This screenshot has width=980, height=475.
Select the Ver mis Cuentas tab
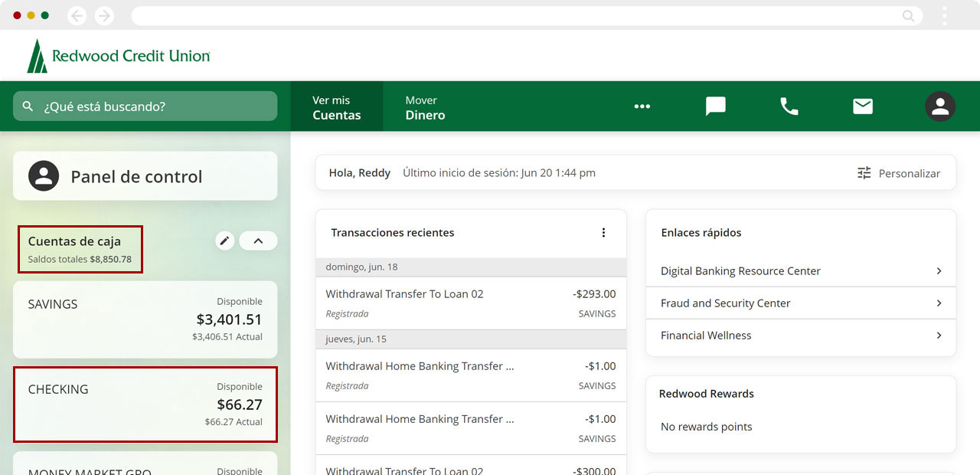[336, 107]
